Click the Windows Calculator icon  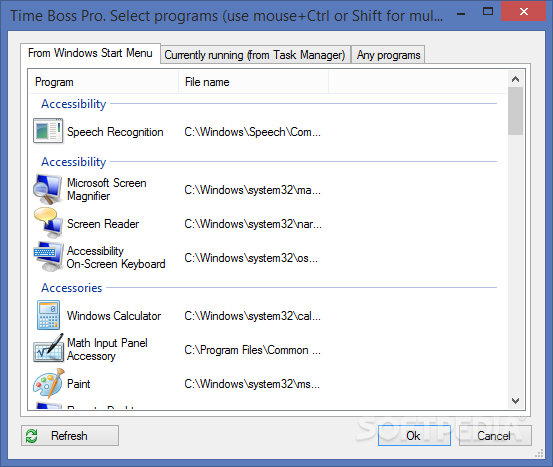pos(48,315)
